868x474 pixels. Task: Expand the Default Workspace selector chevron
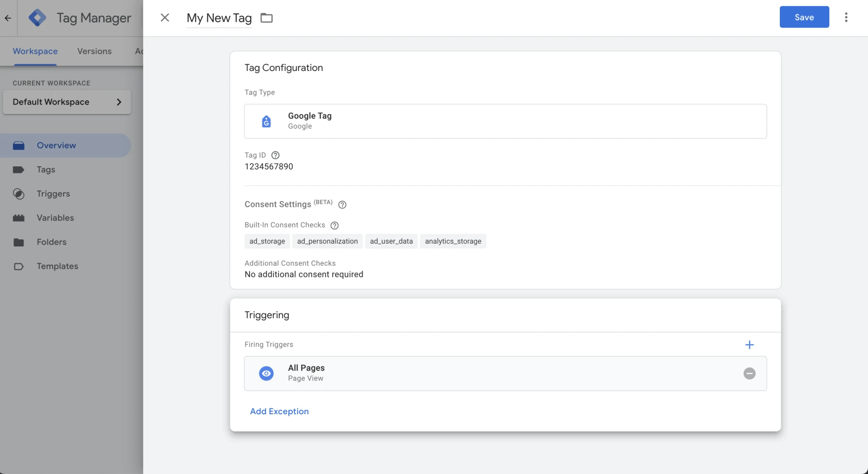click(119, 102)
